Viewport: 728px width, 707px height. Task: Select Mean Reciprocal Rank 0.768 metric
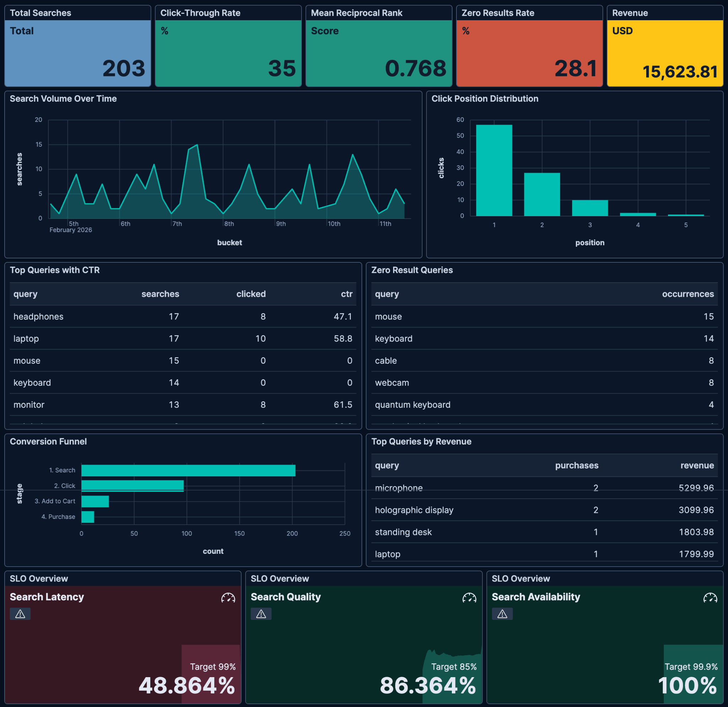[379, 53]
